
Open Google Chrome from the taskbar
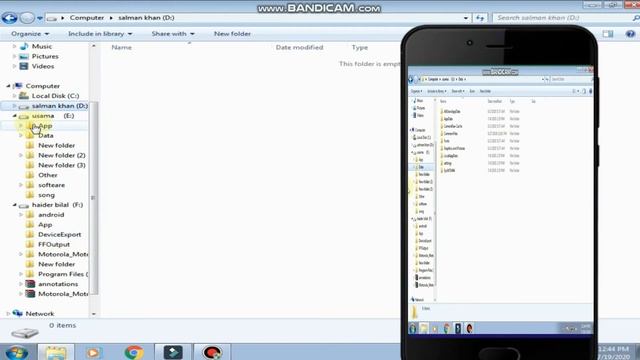point(133,352)
